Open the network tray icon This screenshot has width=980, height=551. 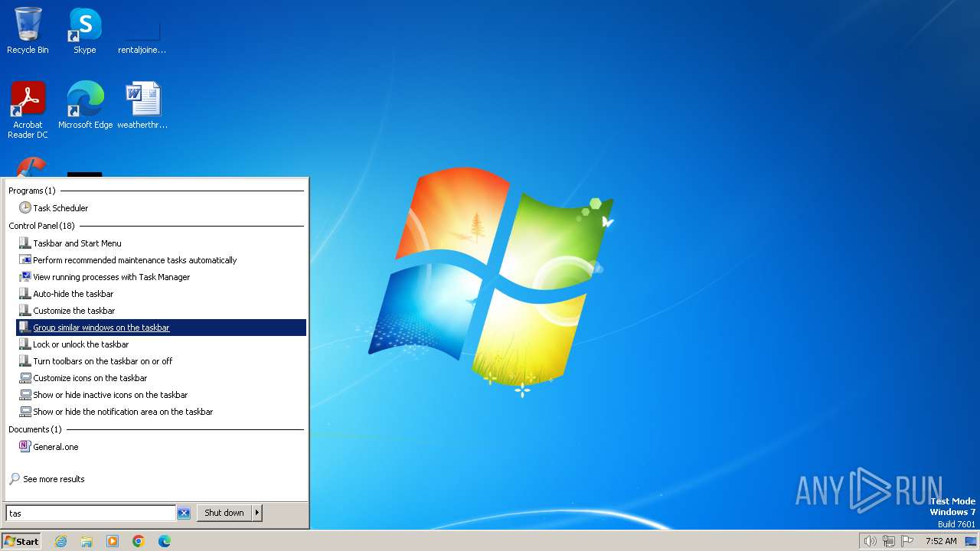[889, 541]
